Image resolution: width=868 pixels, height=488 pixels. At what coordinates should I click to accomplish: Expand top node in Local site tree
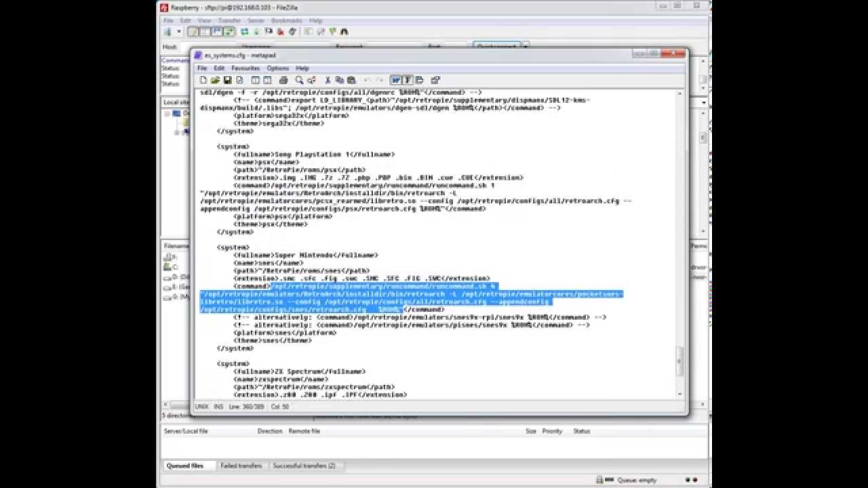[167, 113]
